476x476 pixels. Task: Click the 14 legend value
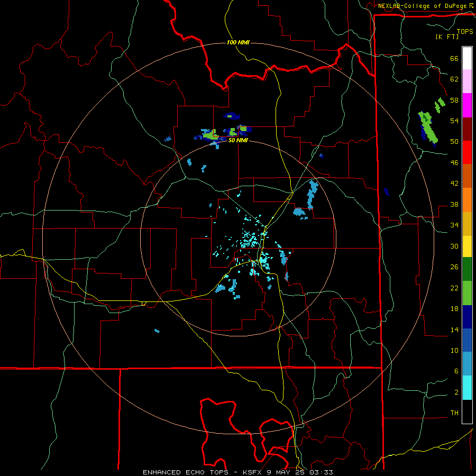pyautogui.click(x=454, y=329)
